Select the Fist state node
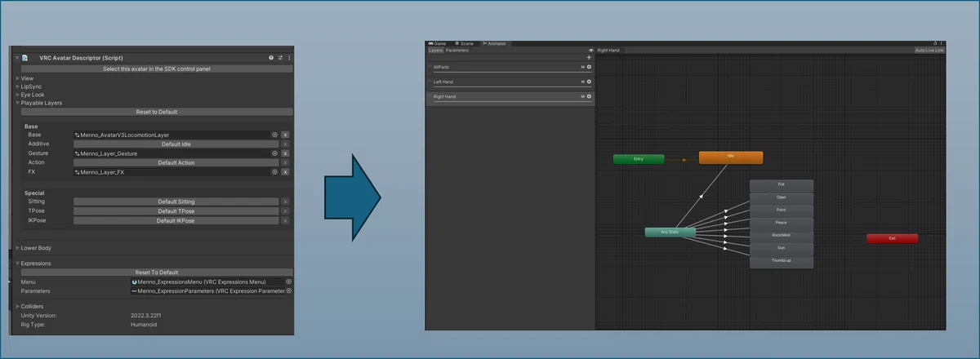 click(782, 184)
